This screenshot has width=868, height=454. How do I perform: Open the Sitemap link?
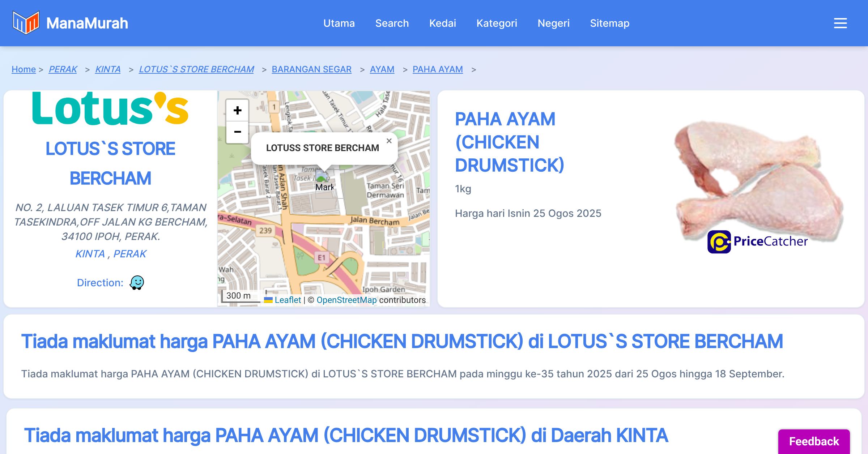[609, 23]
